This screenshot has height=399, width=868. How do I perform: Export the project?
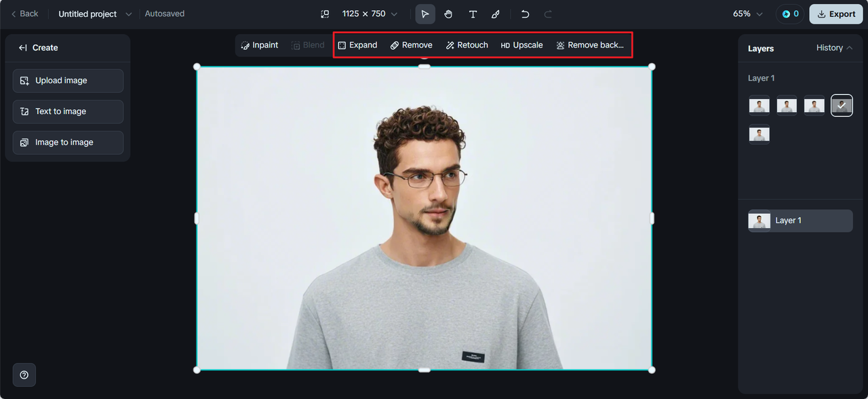tap(836, 14)
